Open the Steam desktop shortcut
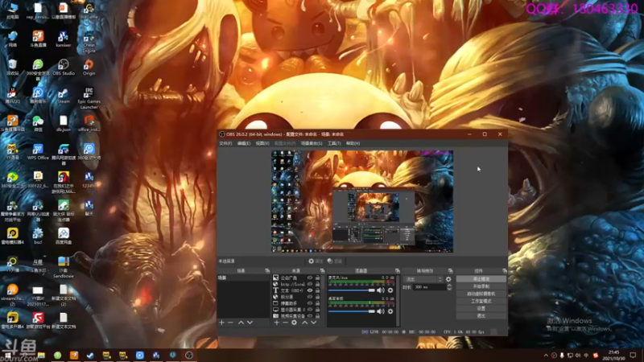 [x=64, y=96]
